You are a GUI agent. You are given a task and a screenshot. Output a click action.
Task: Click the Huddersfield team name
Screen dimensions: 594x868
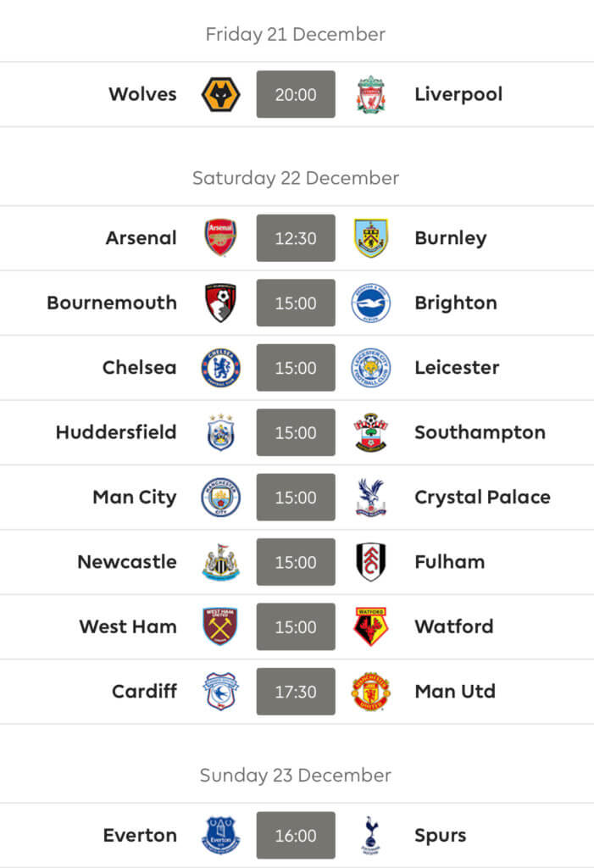tap(116, 431)
